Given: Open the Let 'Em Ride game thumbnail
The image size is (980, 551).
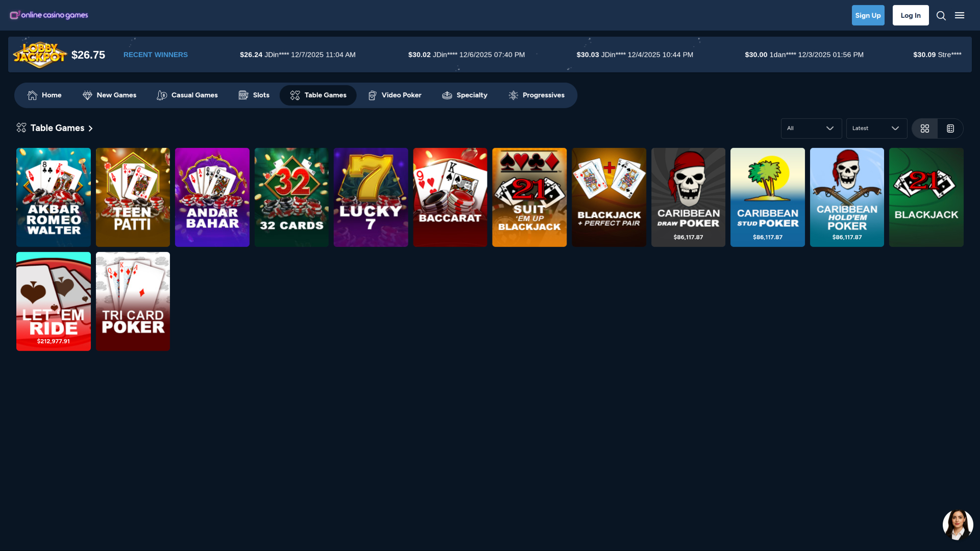Looking at the screenshot, I should [53, 301].
